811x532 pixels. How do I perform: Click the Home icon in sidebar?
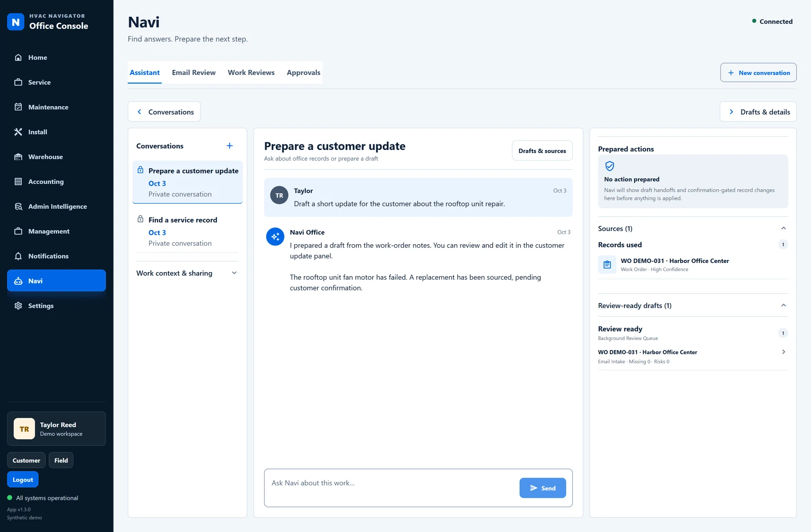(x=18, y=58)
